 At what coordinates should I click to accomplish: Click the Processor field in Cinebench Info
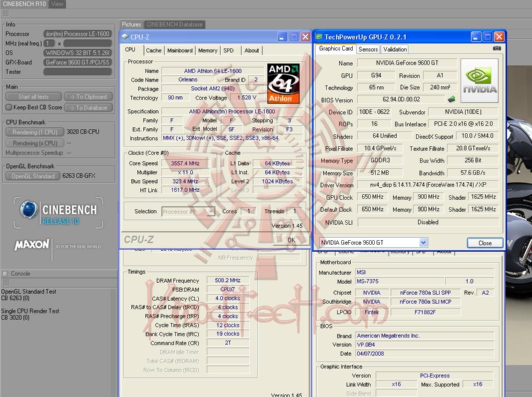coord(77,33)
